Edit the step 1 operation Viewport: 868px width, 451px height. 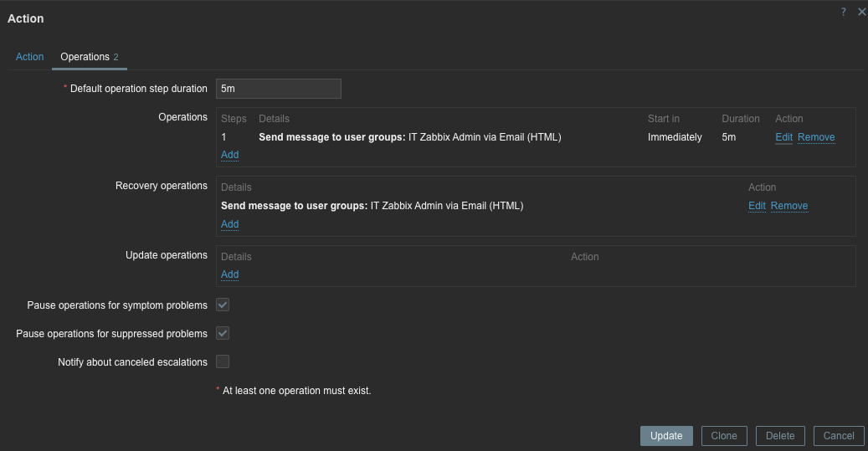(x=783, y=137)
